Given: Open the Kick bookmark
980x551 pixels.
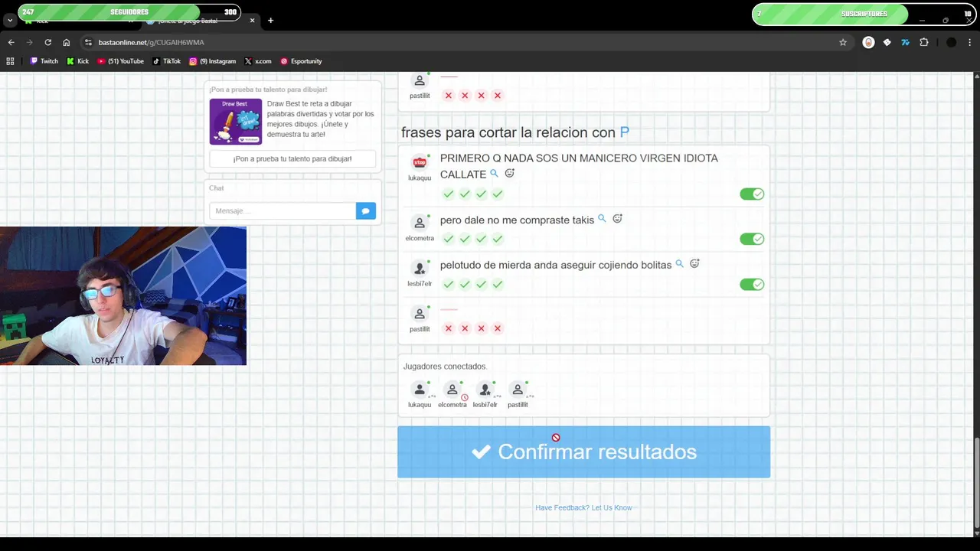Looking at the screenshot, I should click(x=77, y=61).
